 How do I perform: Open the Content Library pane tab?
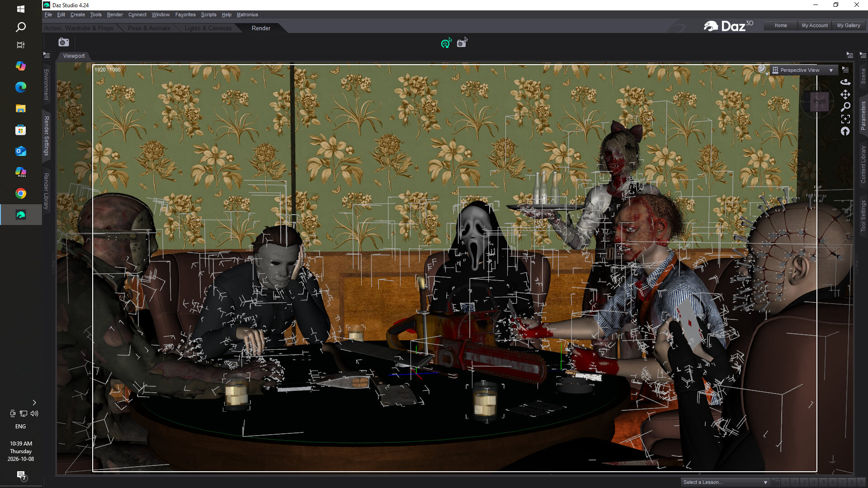click(x=863, y=164)
